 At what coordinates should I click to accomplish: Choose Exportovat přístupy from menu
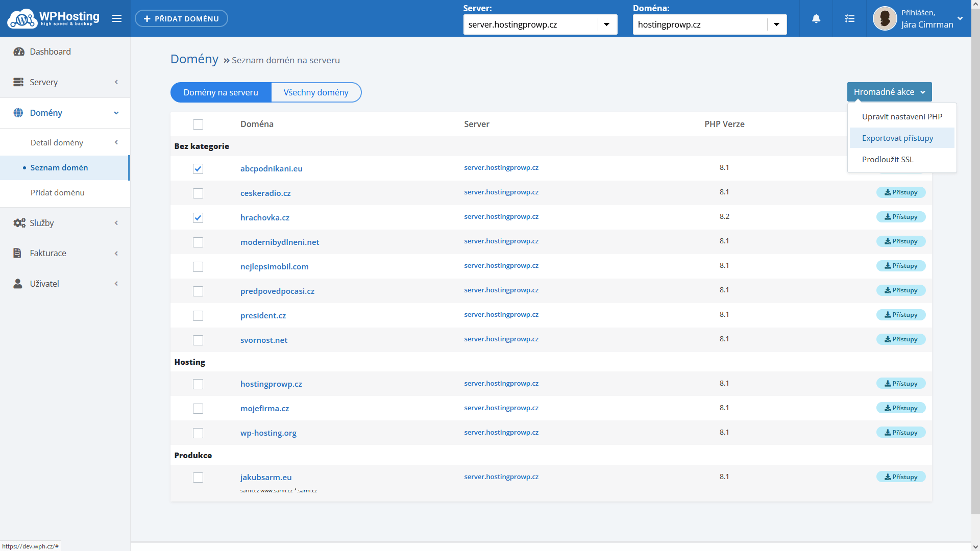point(897,138)
